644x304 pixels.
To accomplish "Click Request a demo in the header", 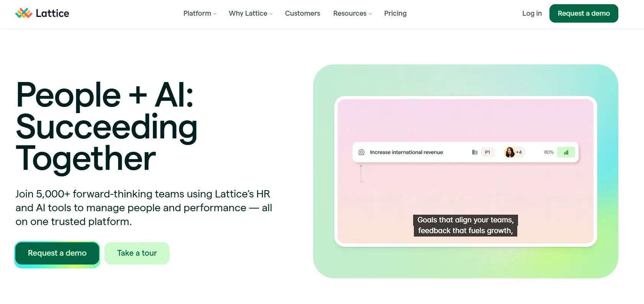I will 584,13.
